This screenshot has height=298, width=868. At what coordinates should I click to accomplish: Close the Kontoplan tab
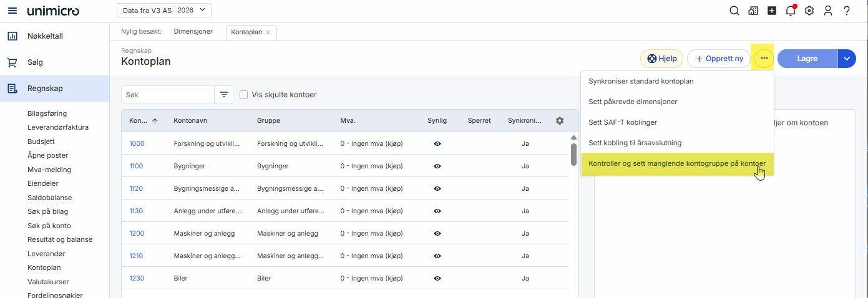(268, 32)
